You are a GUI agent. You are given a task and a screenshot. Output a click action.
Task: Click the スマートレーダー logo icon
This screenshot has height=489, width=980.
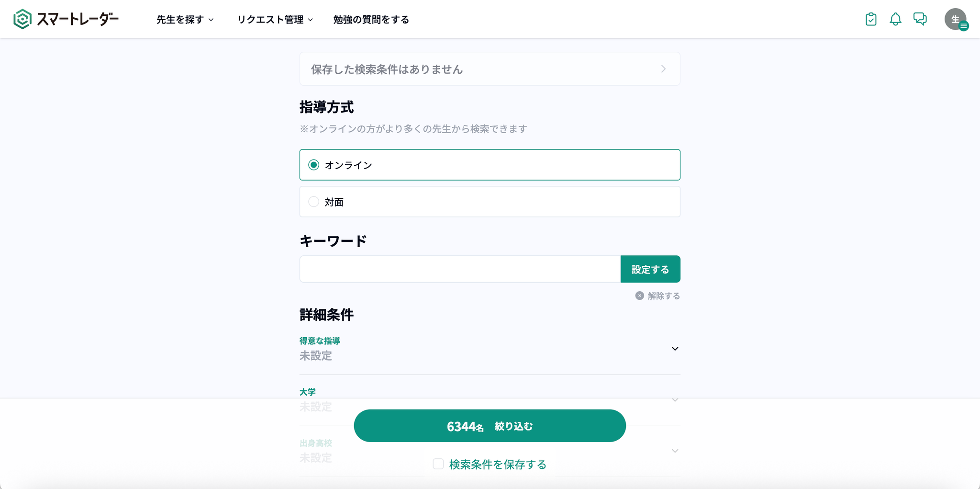click(x=22, y=19)
